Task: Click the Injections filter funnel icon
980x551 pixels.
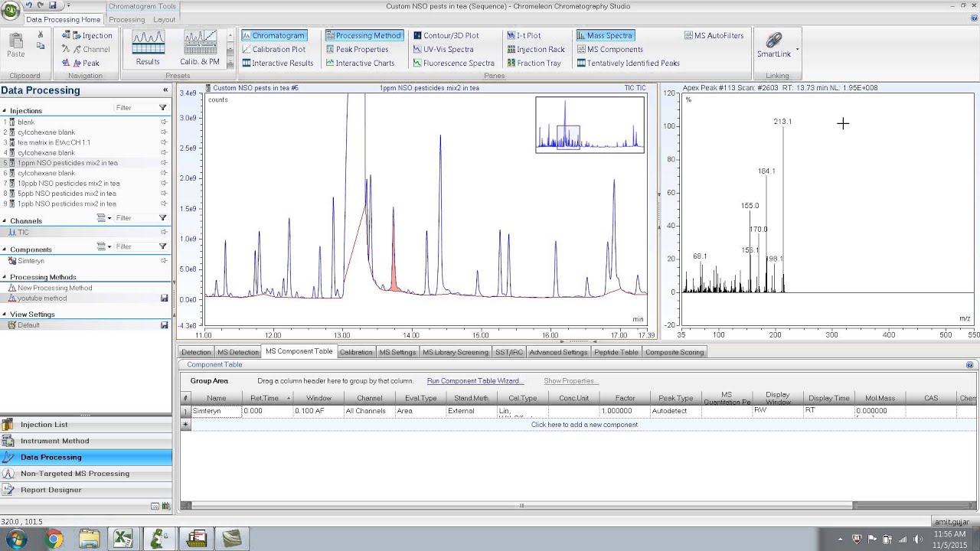Action: click(162, 108)
